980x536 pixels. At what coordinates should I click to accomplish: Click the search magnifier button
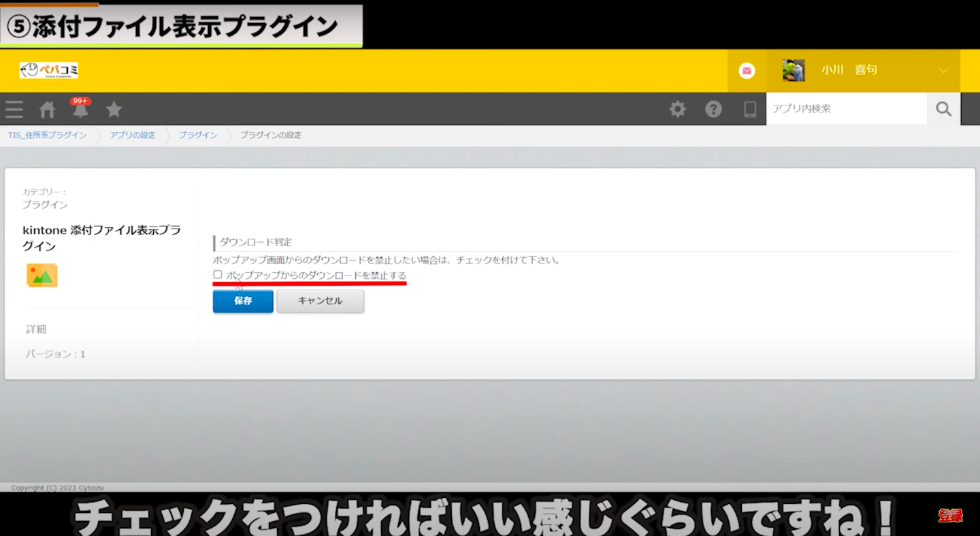coord(943,109)
